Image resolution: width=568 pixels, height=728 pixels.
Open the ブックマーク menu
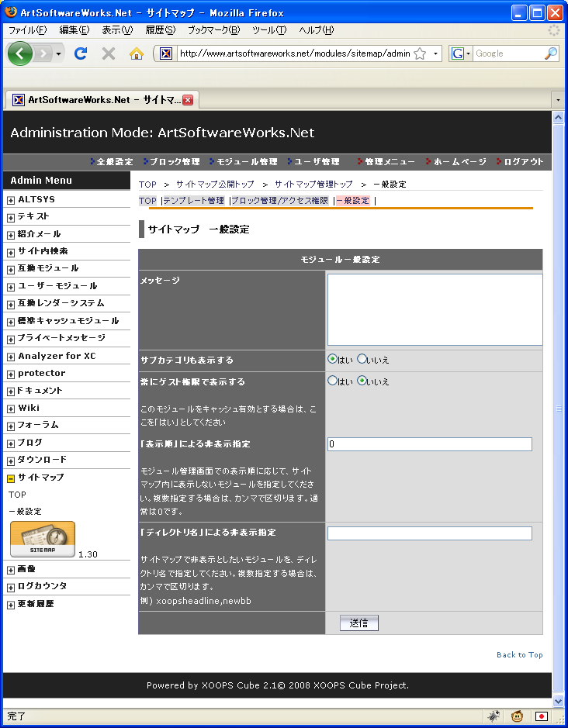pyautogui.click(x=213, y=30)
